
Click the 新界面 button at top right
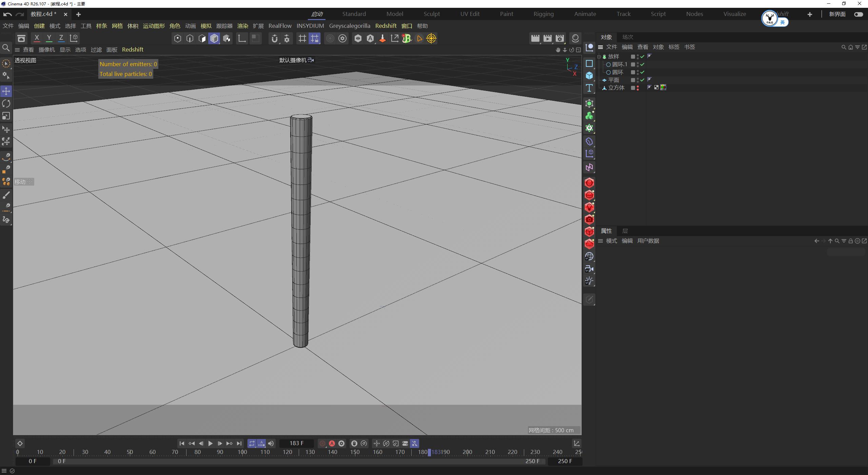tap(838, 14)
